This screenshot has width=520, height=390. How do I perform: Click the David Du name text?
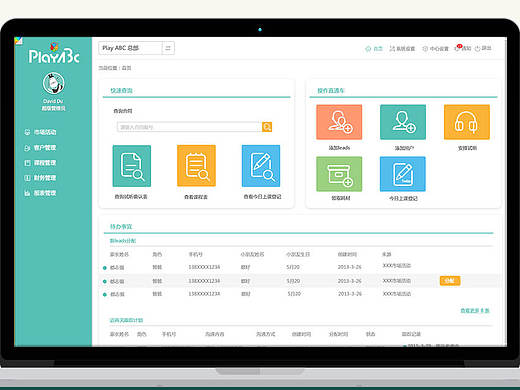53,101
